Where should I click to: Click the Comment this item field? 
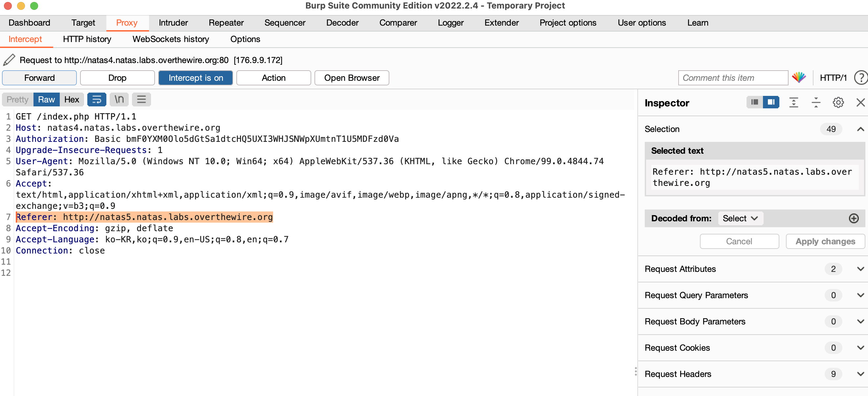click(x=732, y=78)
